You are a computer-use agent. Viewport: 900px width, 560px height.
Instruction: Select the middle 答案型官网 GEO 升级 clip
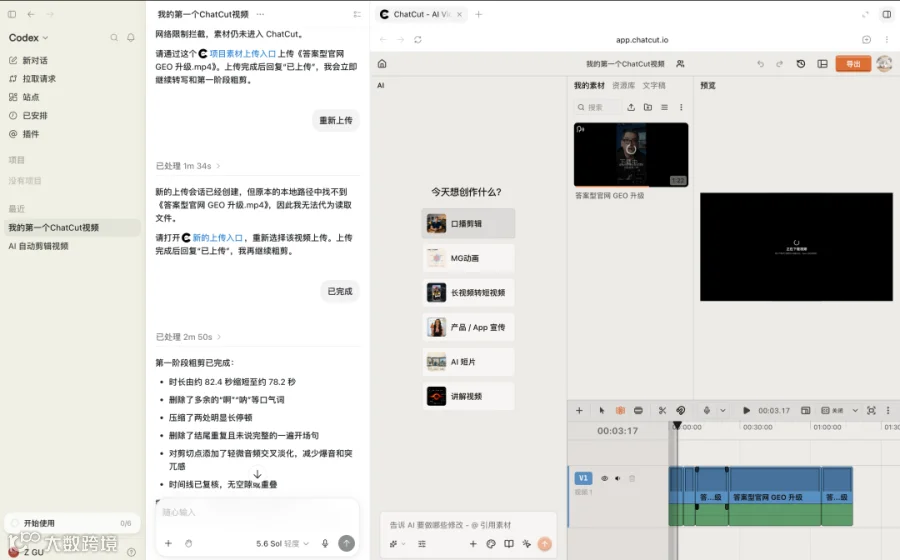(x=774, y=496)
